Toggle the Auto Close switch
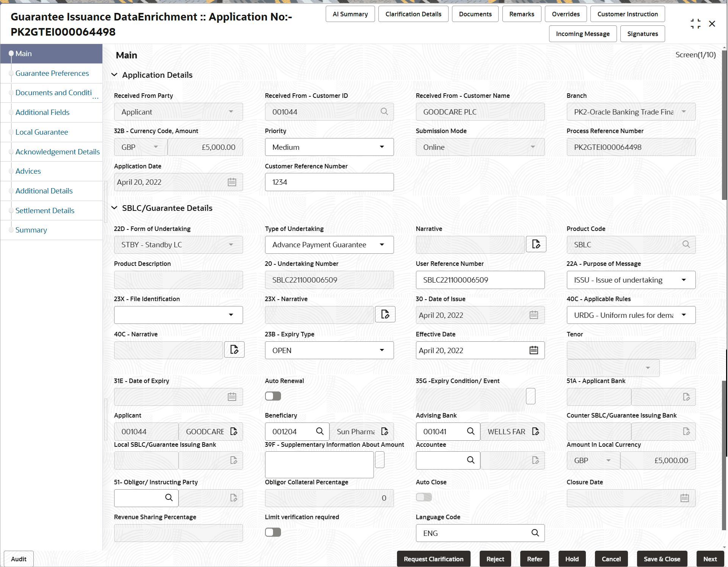This screenshot has width=728, height=567. click(424, 497)
